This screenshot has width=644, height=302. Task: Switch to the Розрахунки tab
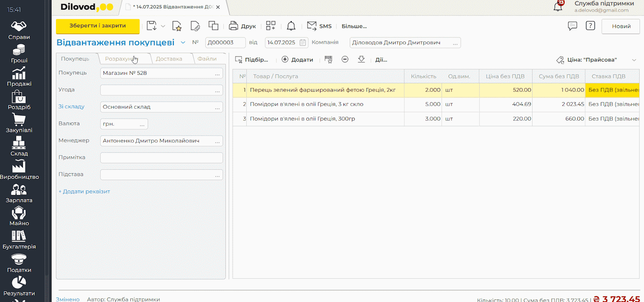click(x=120, y=59)
